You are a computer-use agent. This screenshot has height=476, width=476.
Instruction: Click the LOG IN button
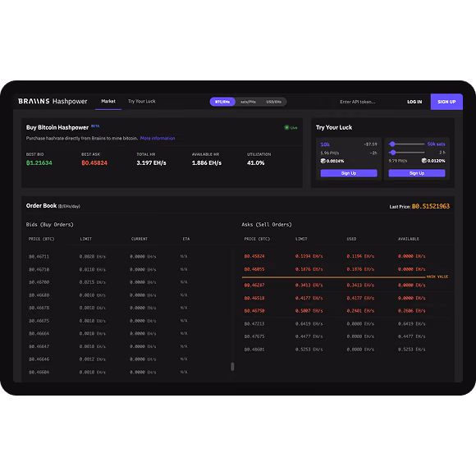pyautogui.click(x=414, y=102)
